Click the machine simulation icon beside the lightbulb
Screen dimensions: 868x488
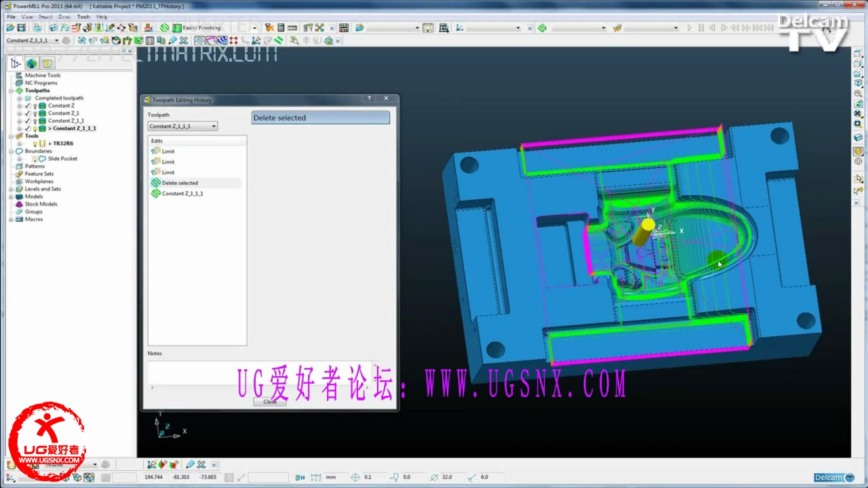[444, 28]
